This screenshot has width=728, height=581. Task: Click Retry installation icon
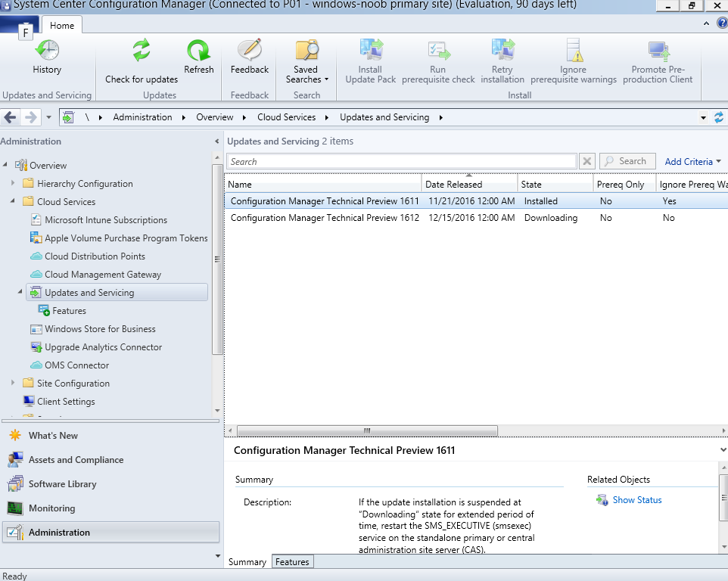tap(502, 50)
